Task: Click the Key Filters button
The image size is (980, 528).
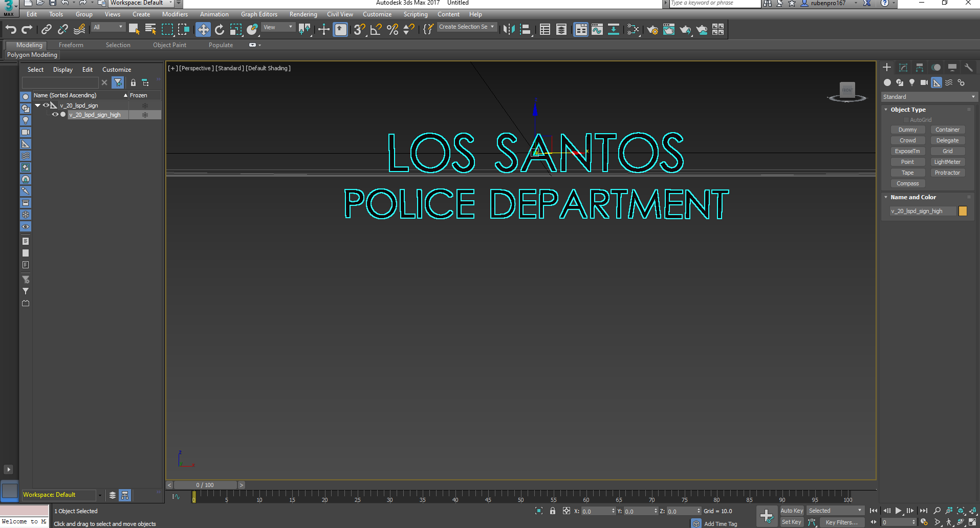Action: pyautogui.click(x=842, y=522)
